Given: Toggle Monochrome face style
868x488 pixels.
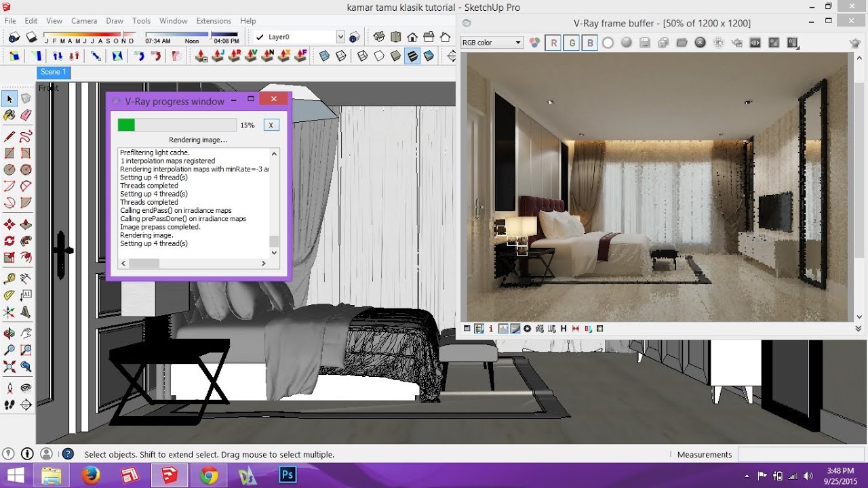Looking at the screenshot, I should [x=429, y=56].
